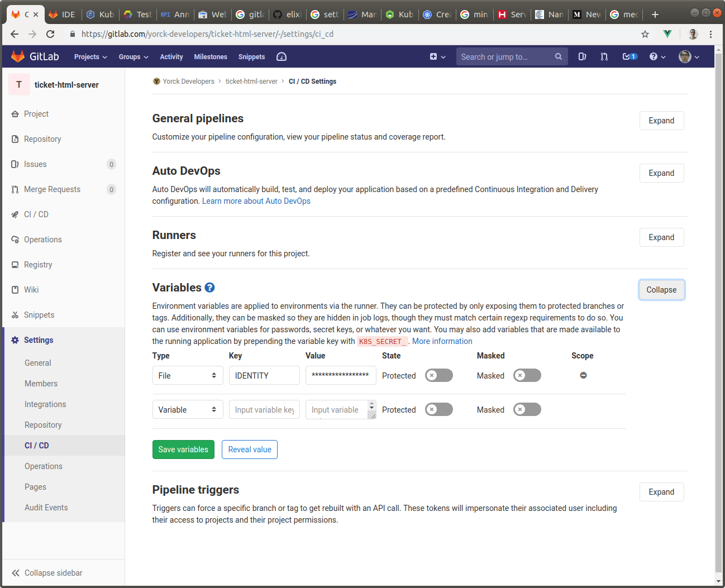Enable Protected for the IDENTITY variable
Screen dimensions: 725x588
[x=438, y=375]
